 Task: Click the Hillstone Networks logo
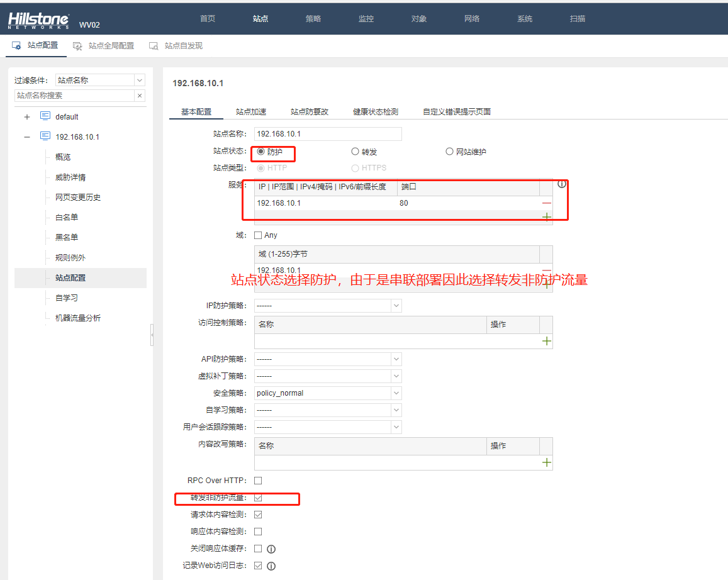point(38,20)
